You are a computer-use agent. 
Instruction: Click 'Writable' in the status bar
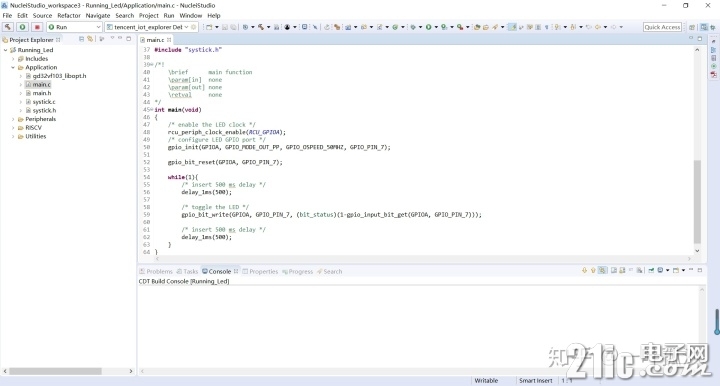486,380
